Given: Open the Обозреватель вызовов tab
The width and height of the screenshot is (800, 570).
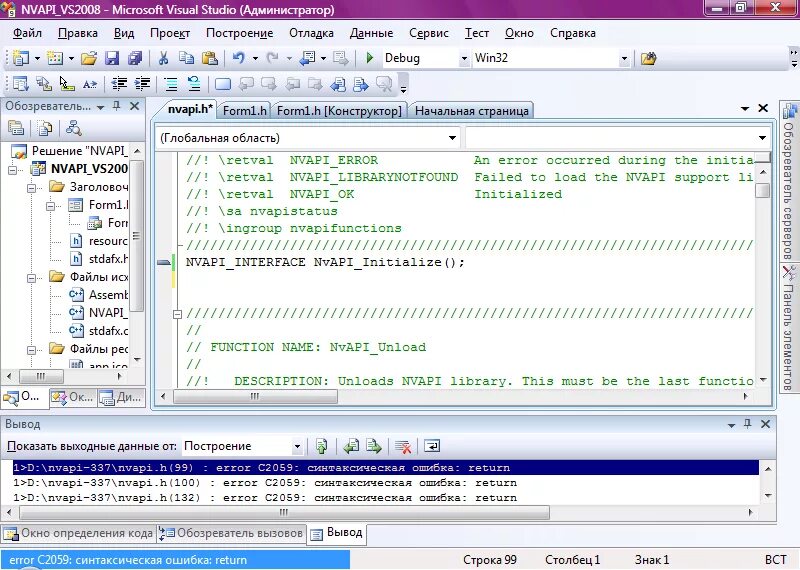Looking at the screenshot, I should click(x=231, y=533).
